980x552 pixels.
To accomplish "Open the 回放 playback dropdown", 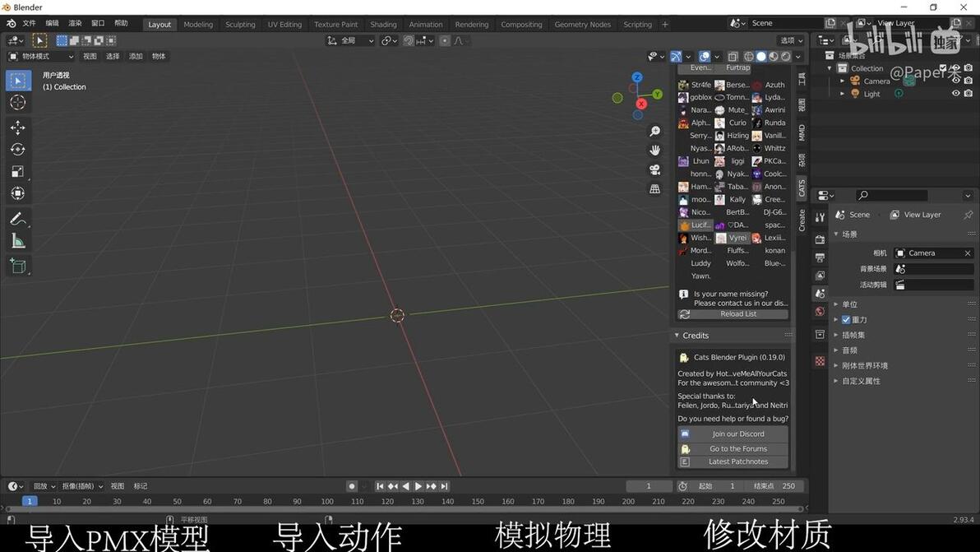I will click(x=44, y=485).
